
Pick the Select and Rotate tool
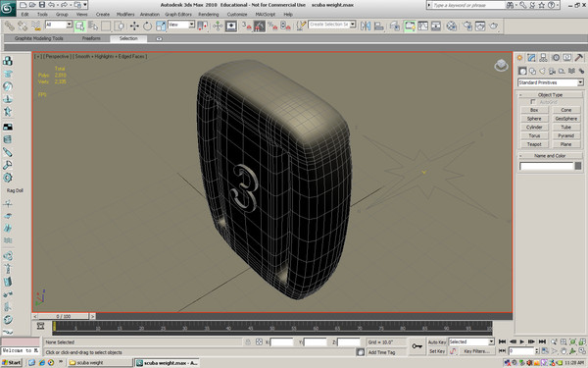[x=147, y=26]
